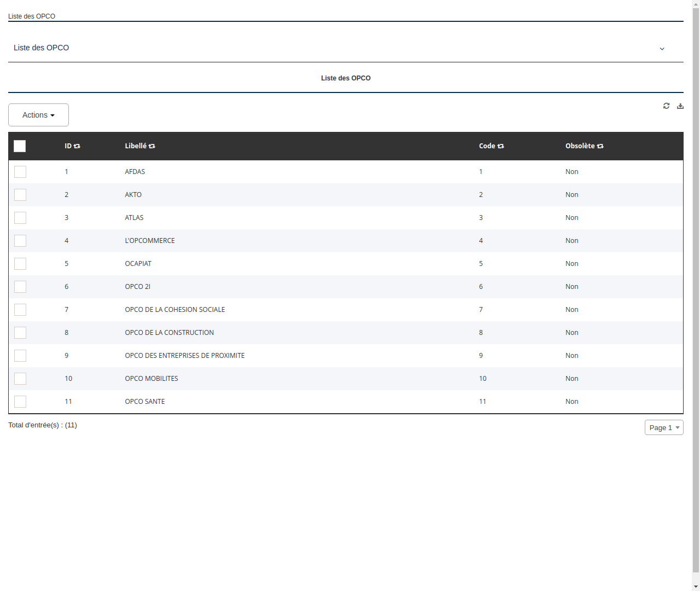Image resolution: width=700 pixels, height=591 pixels.
Task: Select the checkbox for the AKTO row
Action: (x=20, y=194)
